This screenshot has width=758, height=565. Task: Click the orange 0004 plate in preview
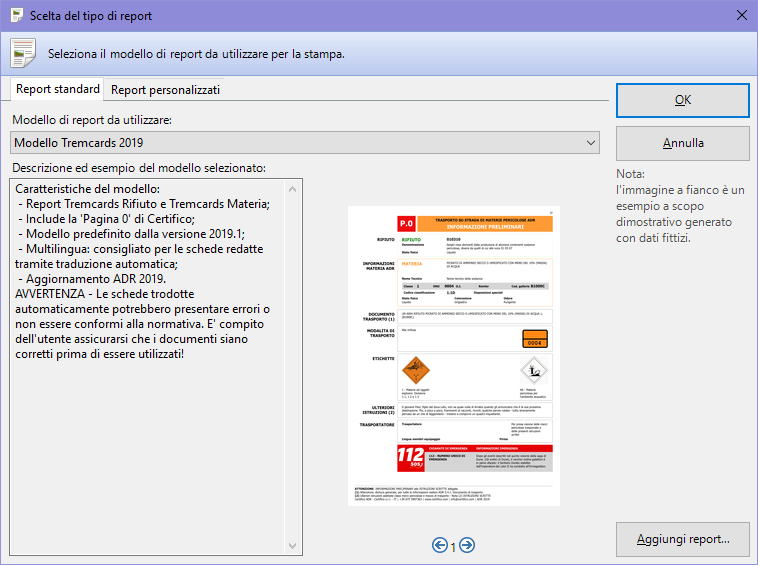pyautogui.click(x=536, y=339)
